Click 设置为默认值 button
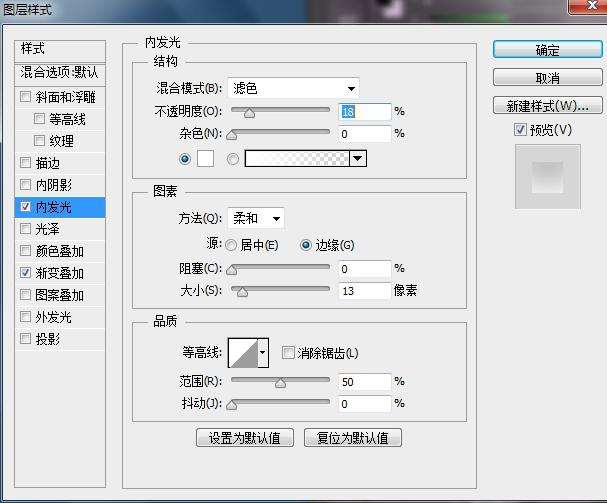The image size is (607, 503). (x=245, y=438)
